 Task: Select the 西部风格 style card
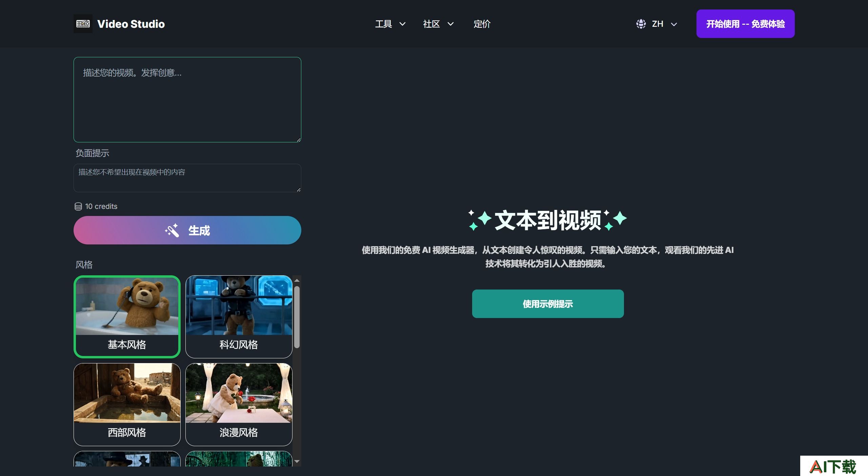click(127, 404)
